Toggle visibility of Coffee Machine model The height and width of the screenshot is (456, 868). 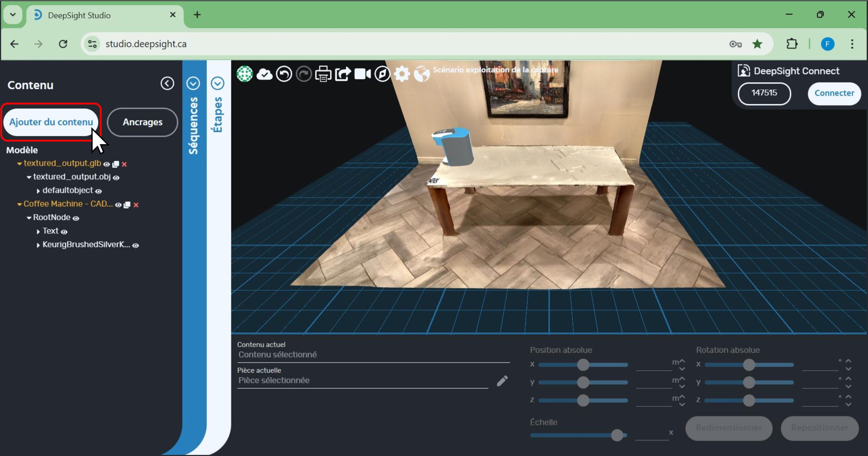click(118, 205)
